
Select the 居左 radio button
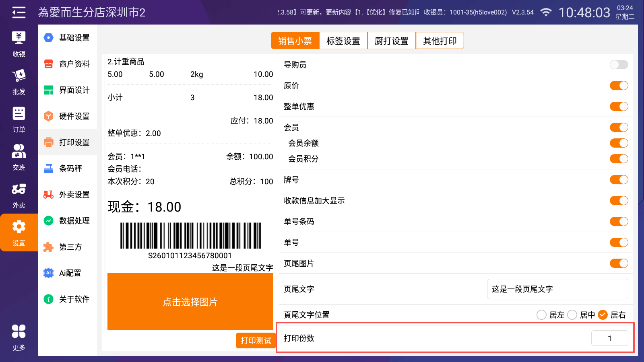coord(542,315)
